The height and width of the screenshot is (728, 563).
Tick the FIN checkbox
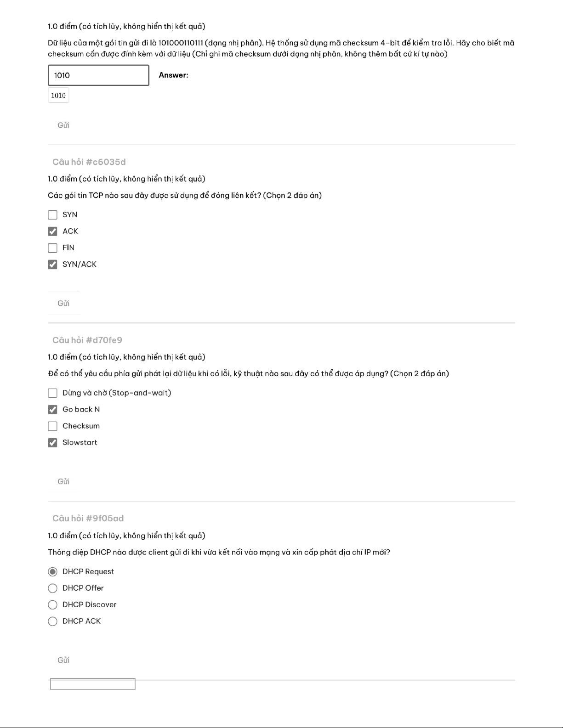(53, 248)
